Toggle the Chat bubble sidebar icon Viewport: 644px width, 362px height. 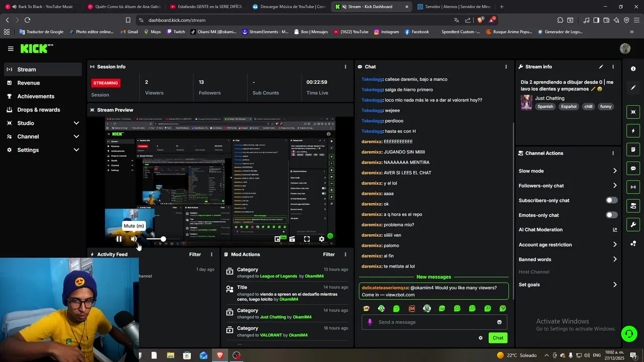633,168
